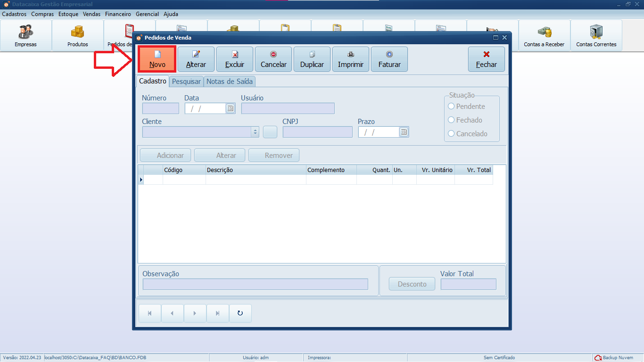The width and height of the screenshot is (644, 362).
Task: Click the Alterar toolbar button with pencil icon
Action: [x=196, y=59]
